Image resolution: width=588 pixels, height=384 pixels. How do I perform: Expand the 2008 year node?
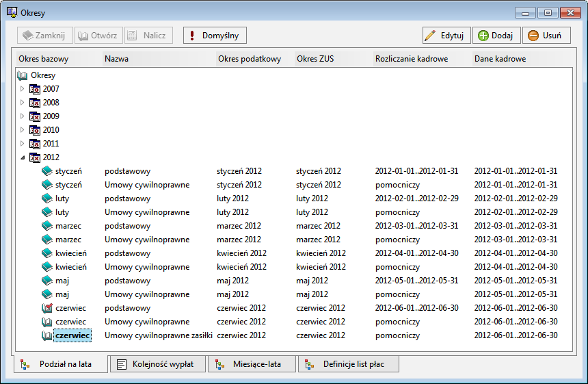22,103
